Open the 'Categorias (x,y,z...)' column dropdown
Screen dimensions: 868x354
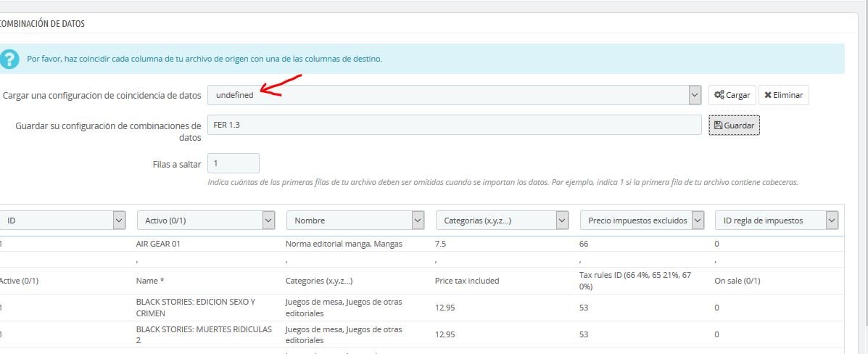click(502, 221)
